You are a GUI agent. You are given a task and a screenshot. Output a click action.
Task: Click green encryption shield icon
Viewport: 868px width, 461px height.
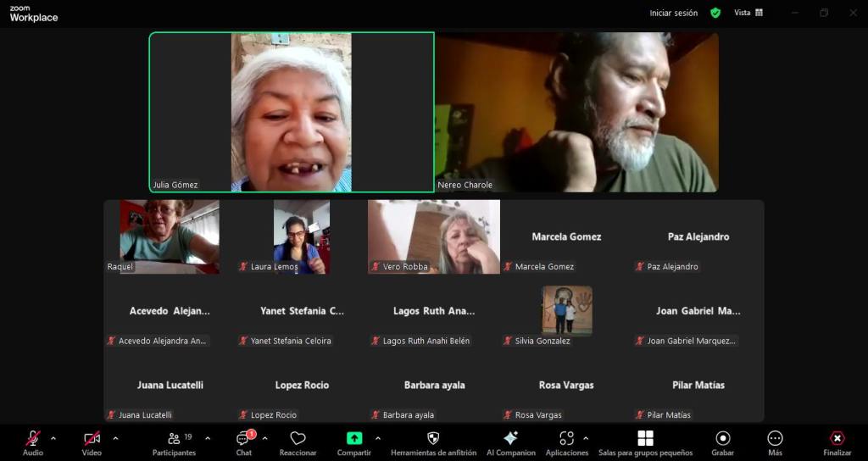(715, 13)
